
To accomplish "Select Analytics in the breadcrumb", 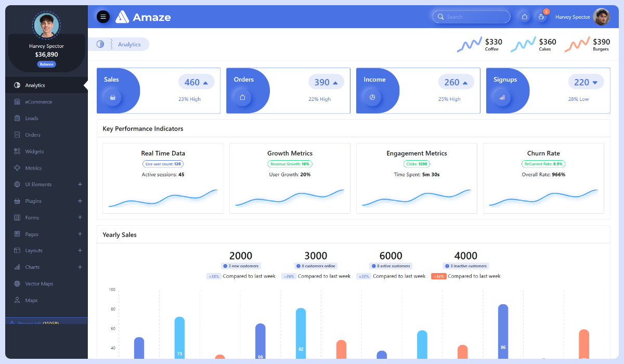I will coord(130,44).
